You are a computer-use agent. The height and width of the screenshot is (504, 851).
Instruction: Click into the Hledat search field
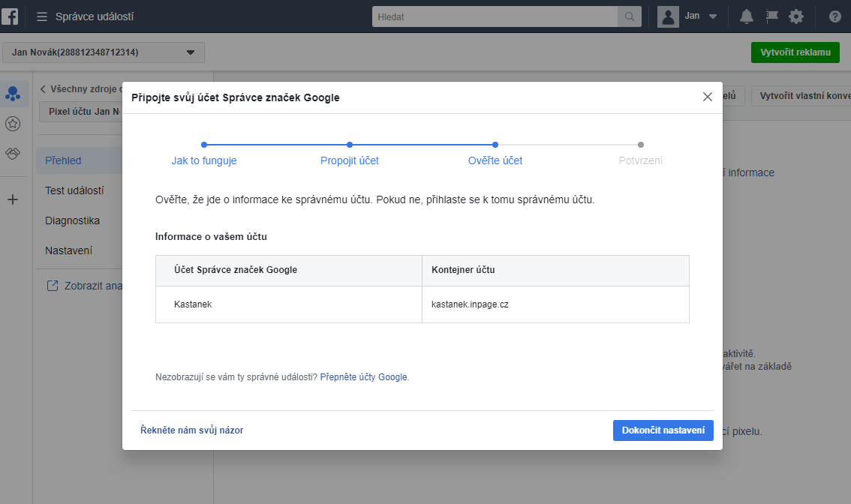click(495, 16)
